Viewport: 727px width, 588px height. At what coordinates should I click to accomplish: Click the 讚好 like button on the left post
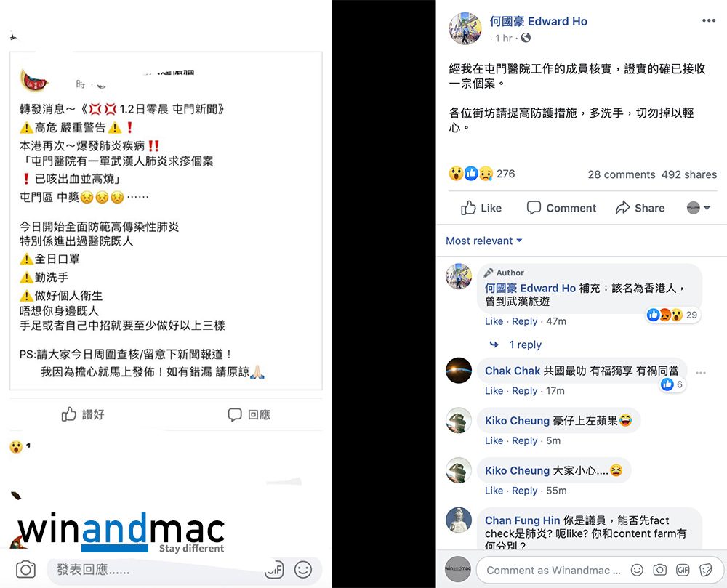(x=83, y=414)
